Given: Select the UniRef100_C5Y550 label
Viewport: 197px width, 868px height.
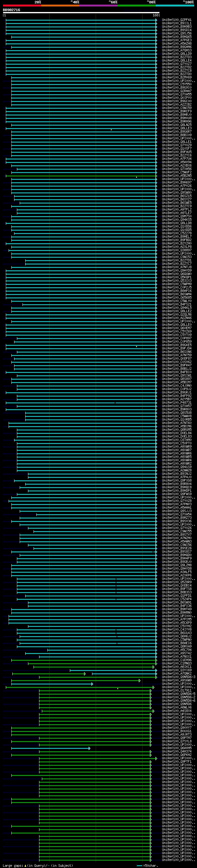Looking at the screenshot, I should point(177,84).
